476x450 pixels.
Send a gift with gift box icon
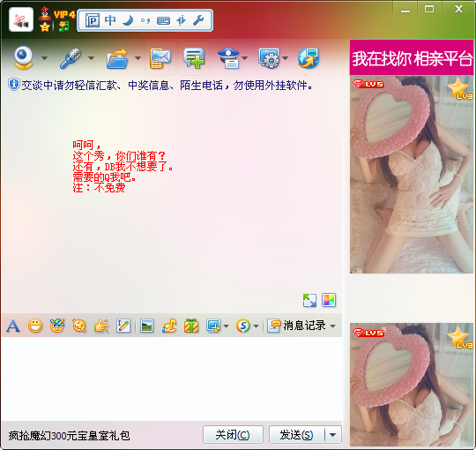191,326
